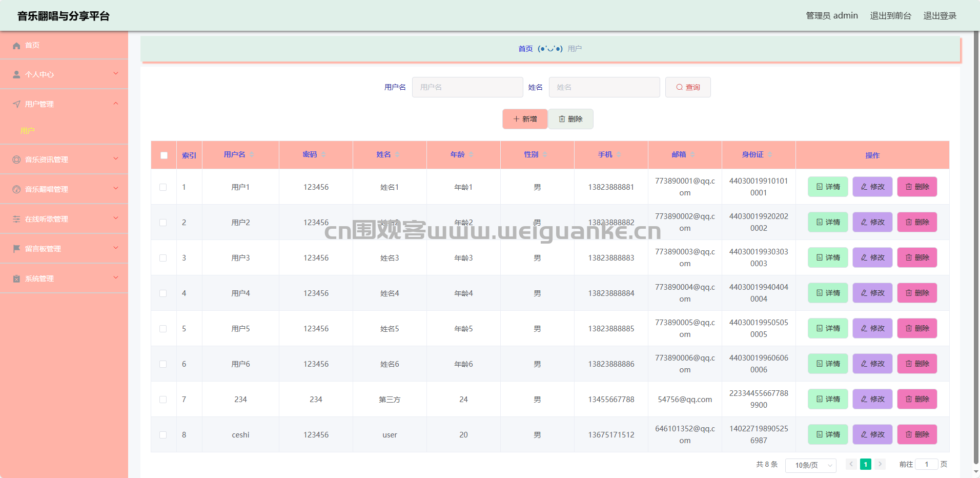Sort table by 身份证 column arrows
This screenshot has width=980, height=478.
(770, 155)
